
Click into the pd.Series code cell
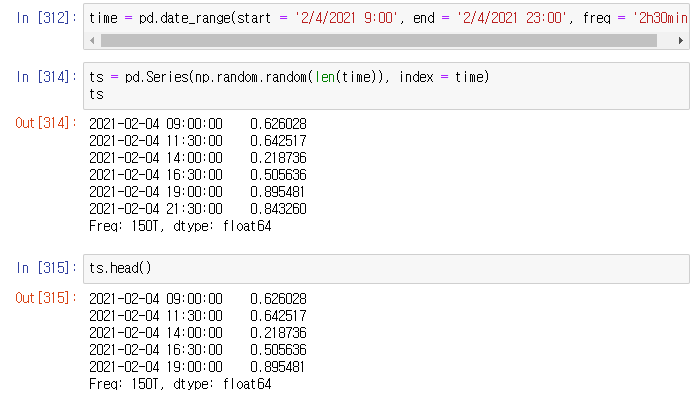coord(386,86)
